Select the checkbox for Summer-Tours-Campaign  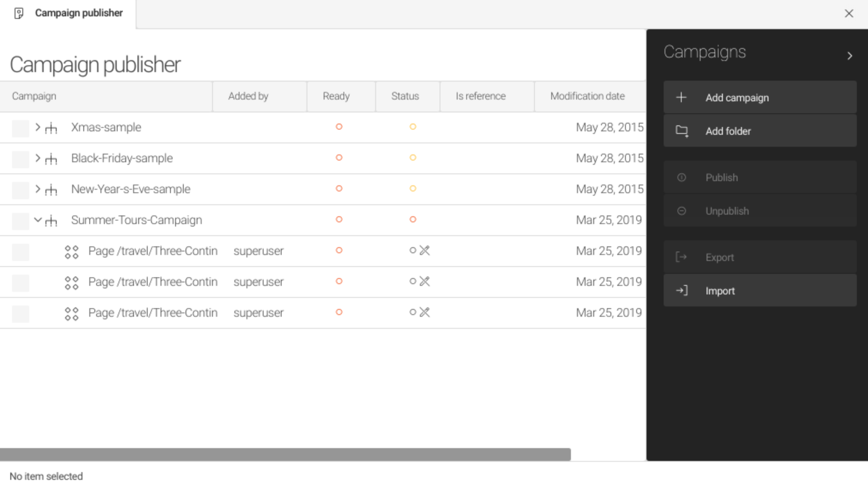[21, 221]
